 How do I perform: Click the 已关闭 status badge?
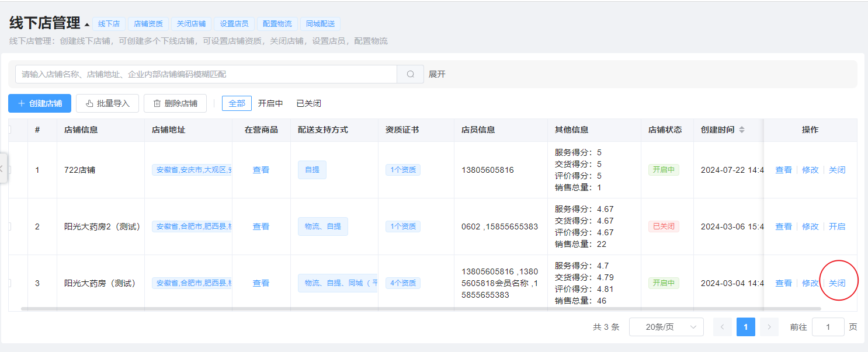664,226
